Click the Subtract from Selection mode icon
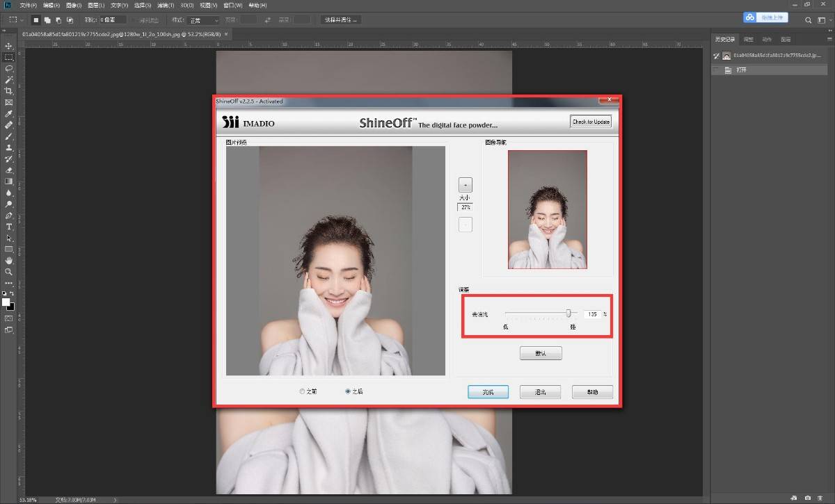Image resolution: width=835 pixels, height=504 pixels. pos(58,19)
